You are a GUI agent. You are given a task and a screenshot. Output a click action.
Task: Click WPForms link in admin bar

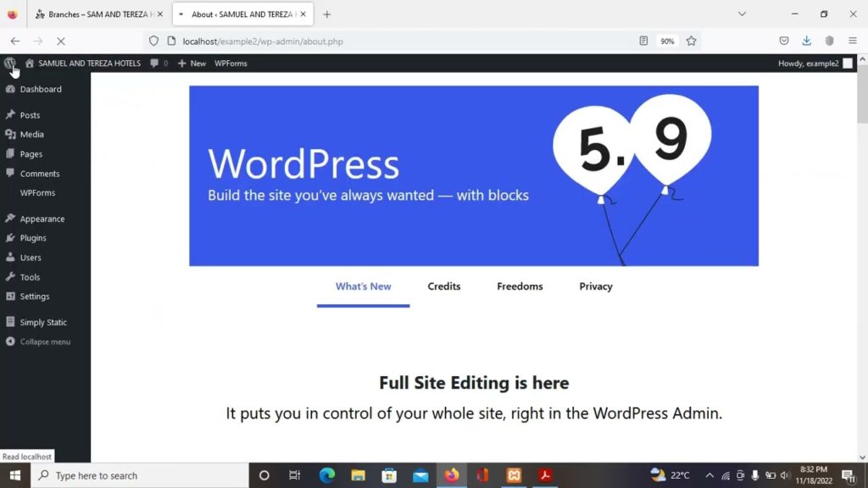coord(231,64)
